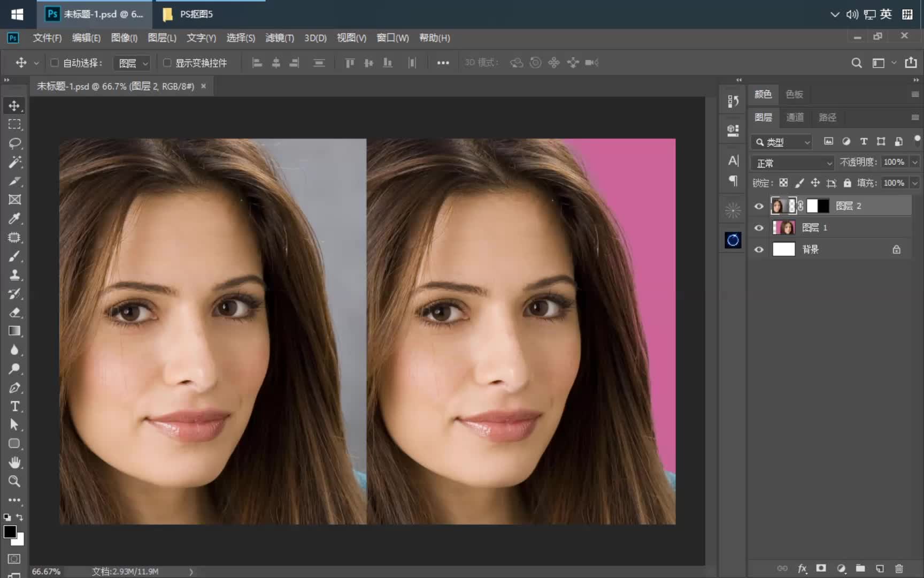924x578 pixels.
Task: Click the foreground color swatch
Action: [9, 531]
